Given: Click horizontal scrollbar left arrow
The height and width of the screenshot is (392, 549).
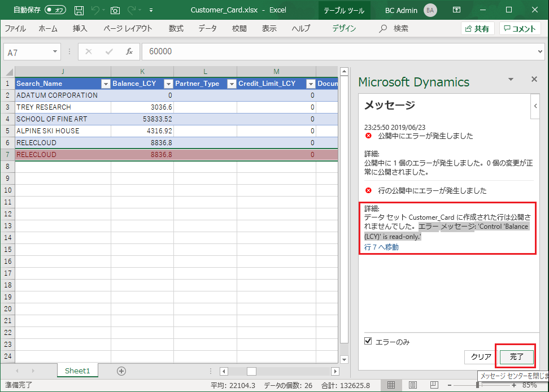Looking at the screenshot, I should [x=224, y=371].
